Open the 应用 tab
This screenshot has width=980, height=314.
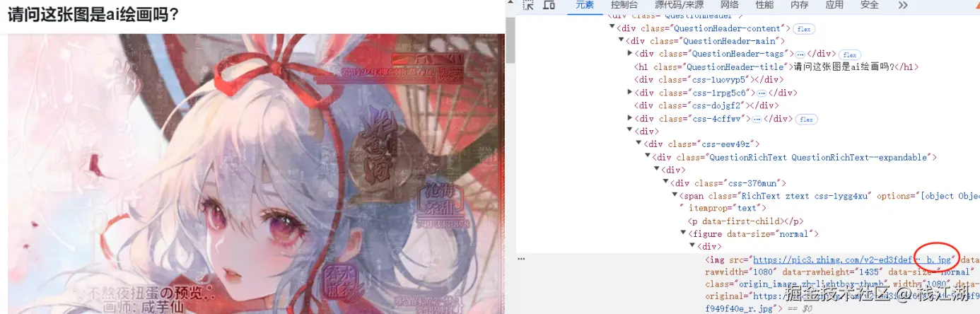(835, 5)
